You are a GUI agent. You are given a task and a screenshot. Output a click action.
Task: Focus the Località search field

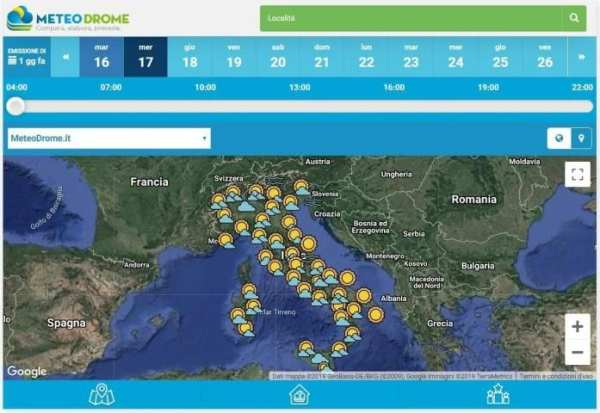411,18
